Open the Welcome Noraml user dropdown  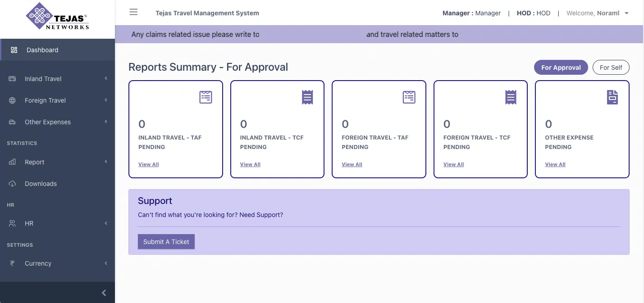(598, 13)
